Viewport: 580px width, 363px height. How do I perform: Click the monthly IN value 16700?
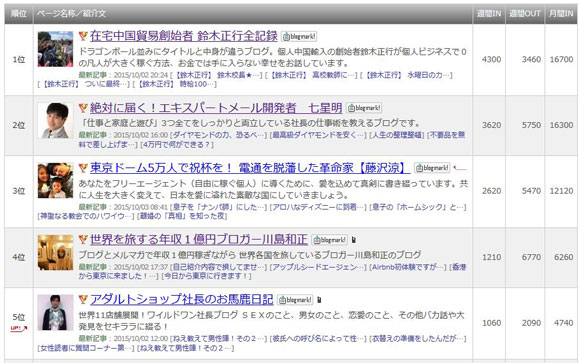coord(561,60)
